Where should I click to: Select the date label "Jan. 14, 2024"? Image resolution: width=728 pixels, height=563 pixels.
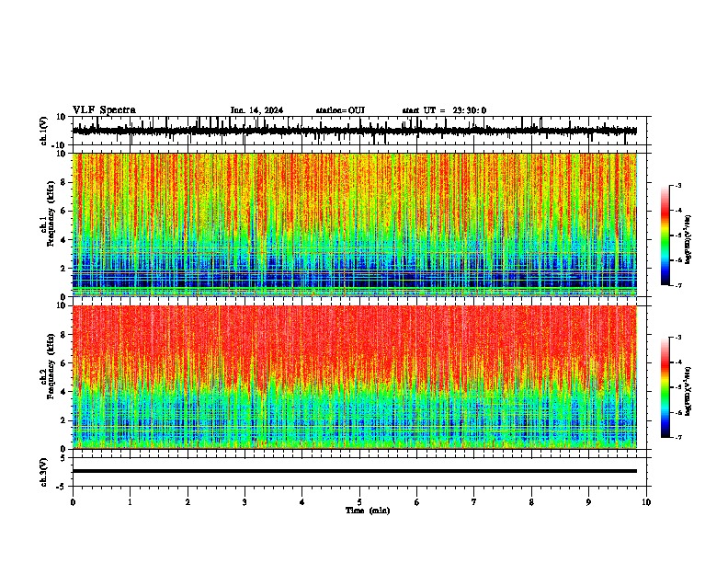point(256,110)
